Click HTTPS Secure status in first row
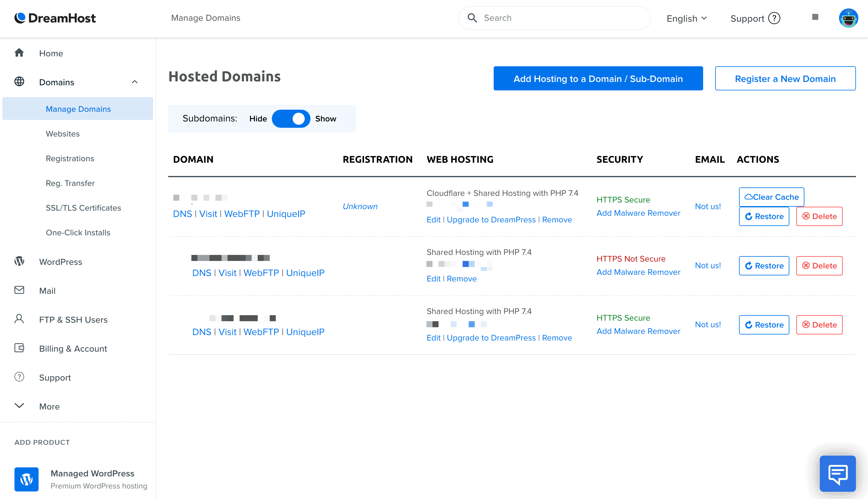This screenshot has height=499, width=868. (623, 200)
